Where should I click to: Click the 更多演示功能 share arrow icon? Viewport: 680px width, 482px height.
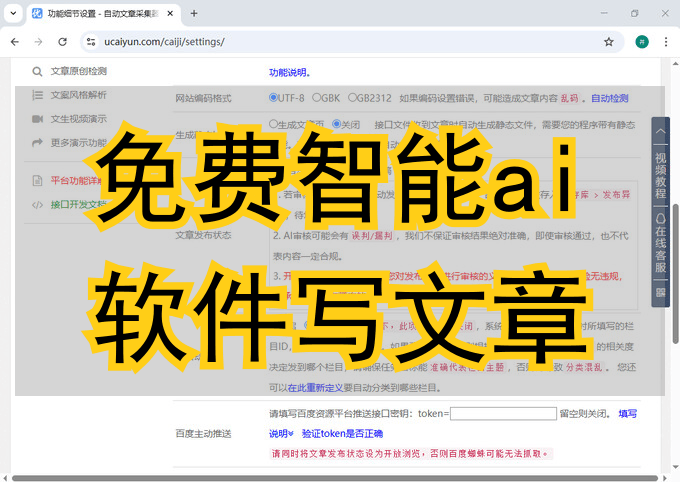[38, 142]
